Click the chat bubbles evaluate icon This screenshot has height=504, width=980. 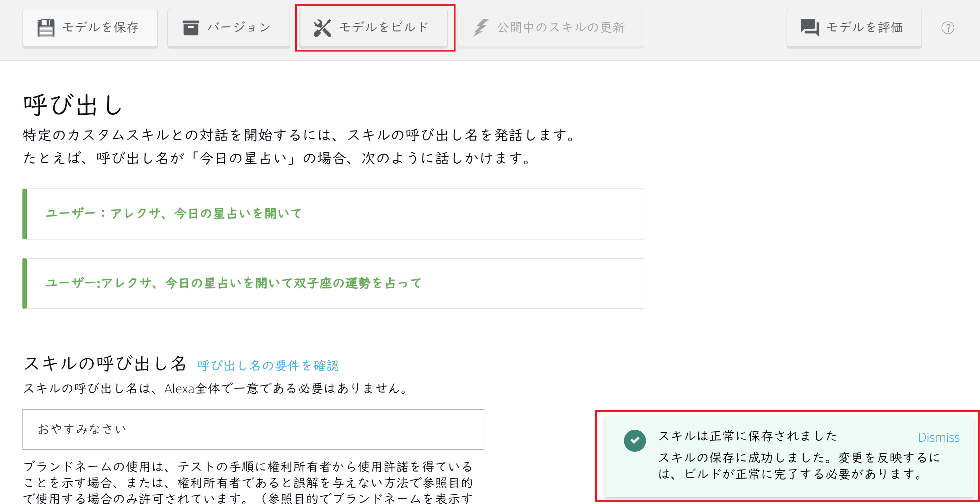810,28
